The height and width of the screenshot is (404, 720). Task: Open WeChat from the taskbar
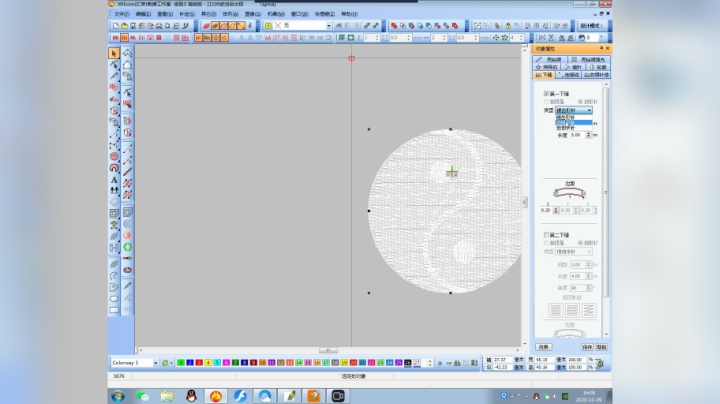[x=142, y=396]
